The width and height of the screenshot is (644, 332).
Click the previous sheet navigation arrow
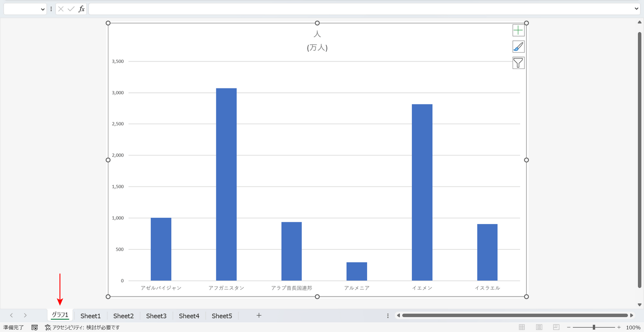tap(11, 316)
